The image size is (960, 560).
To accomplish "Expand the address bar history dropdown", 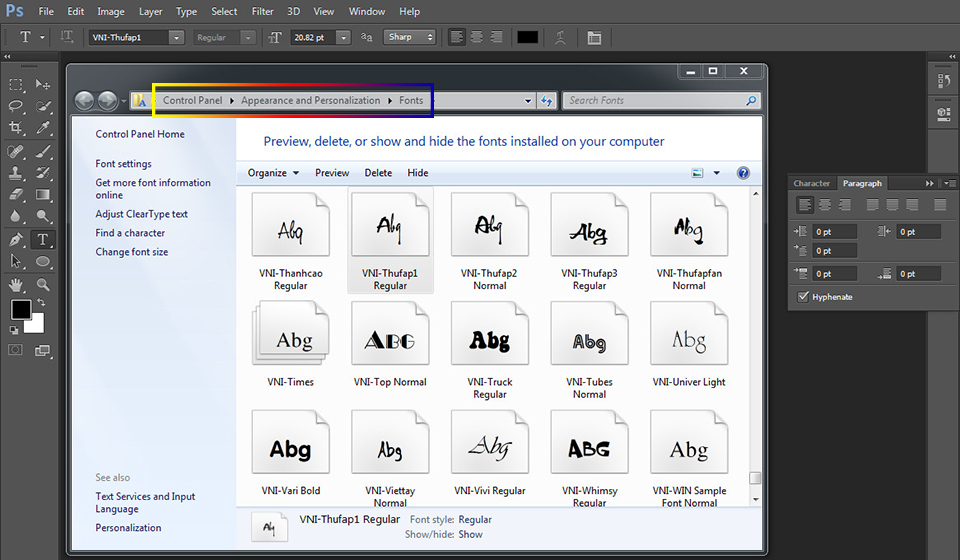I will pyautogui.click(x=528, y=101).
